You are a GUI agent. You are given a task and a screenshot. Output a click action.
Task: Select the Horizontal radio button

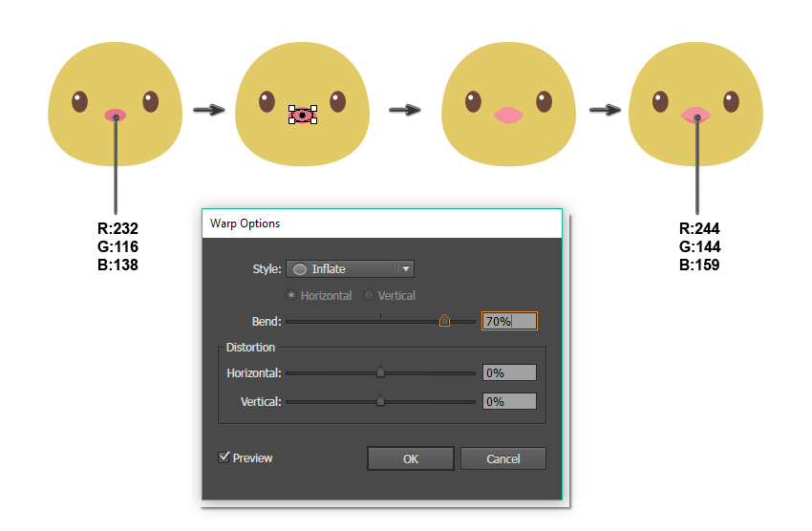pos(291,295)
